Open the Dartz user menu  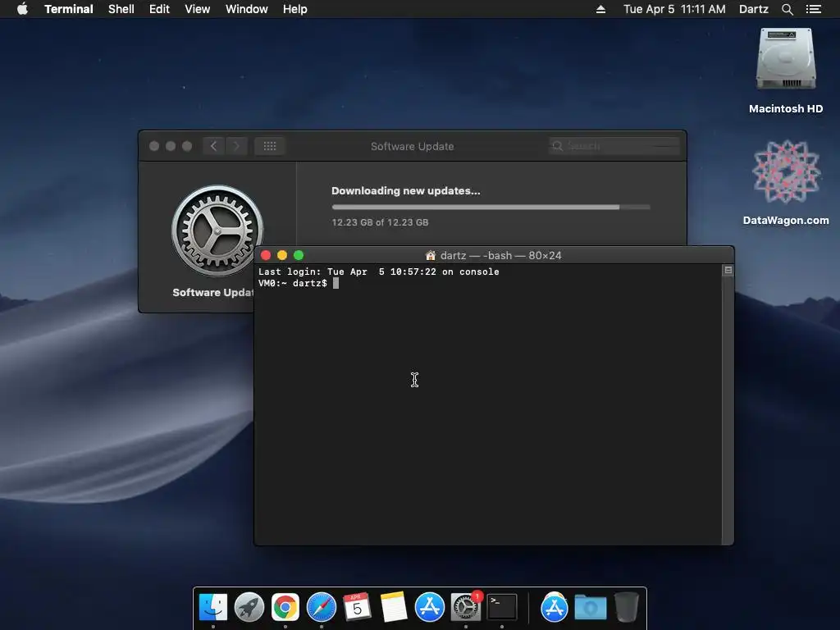click(x=753, y=9)
